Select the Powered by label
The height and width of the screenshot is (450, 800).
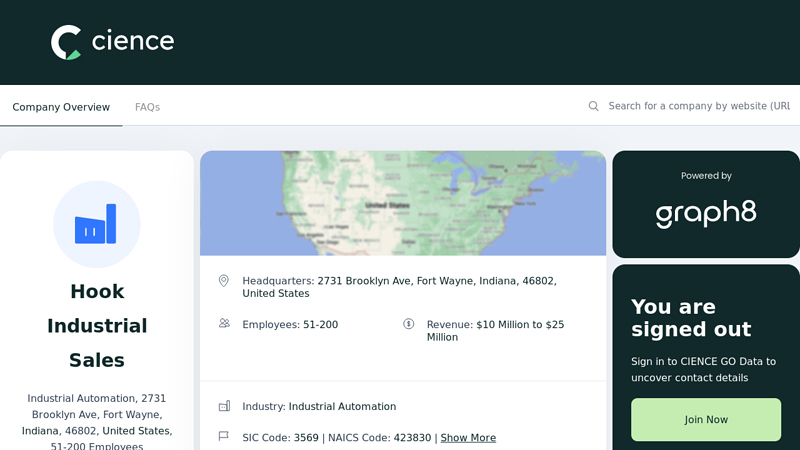(x=706, y=176)
